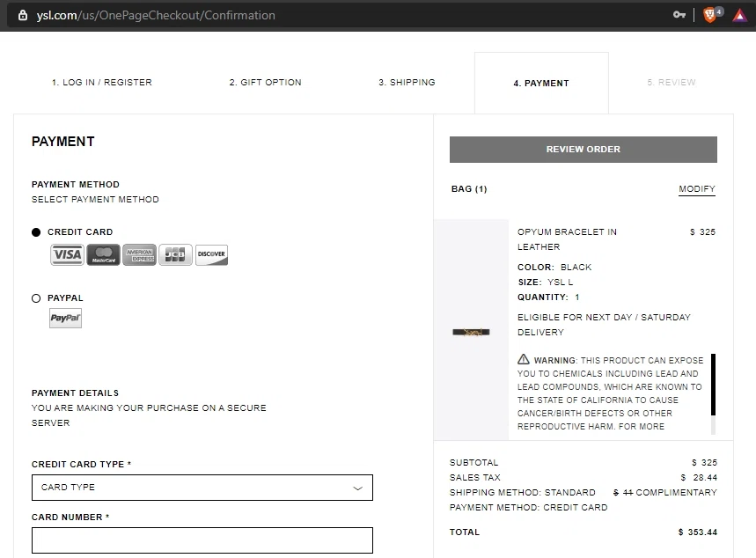
Task: Click the Visa card logo
Action: [x=67, y=254]
